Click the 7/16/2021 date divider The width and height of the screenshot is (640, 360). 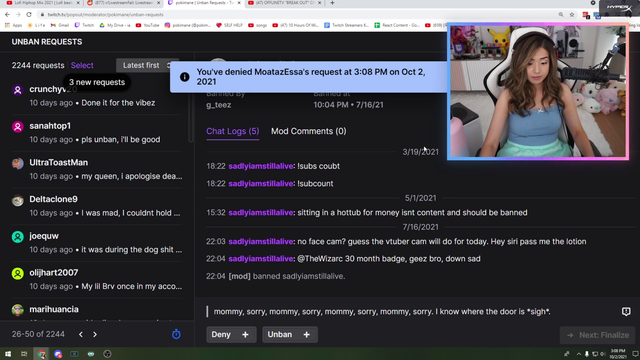(x=420, y=227)
